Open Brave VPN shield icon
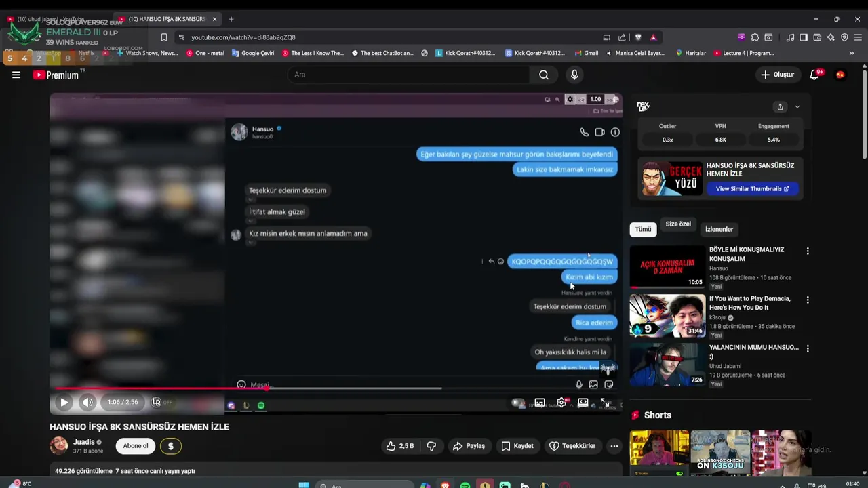The height and width of the screenshot is (488, 868). [x=844, y=37]
